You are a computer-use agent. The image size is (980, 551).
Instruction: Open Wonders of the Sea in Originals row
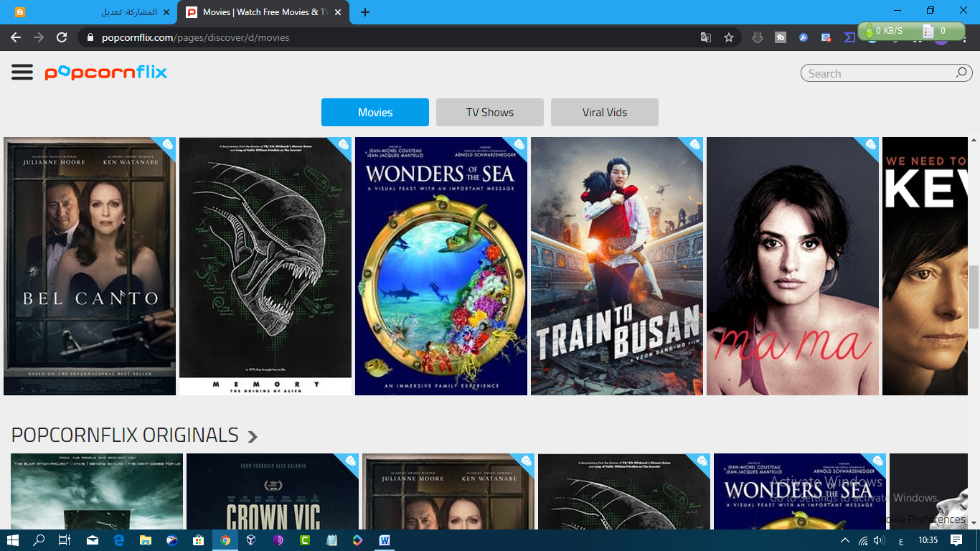coord(800,491)
